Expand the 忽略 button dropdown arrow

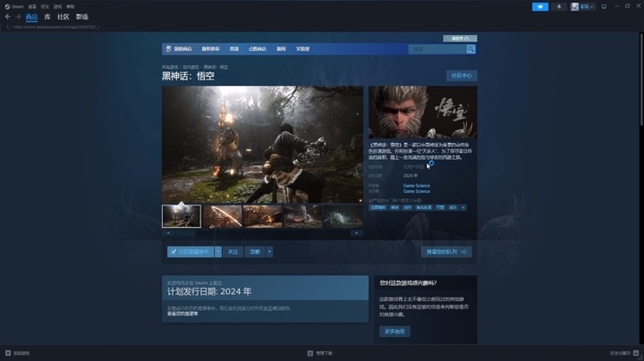269,251
